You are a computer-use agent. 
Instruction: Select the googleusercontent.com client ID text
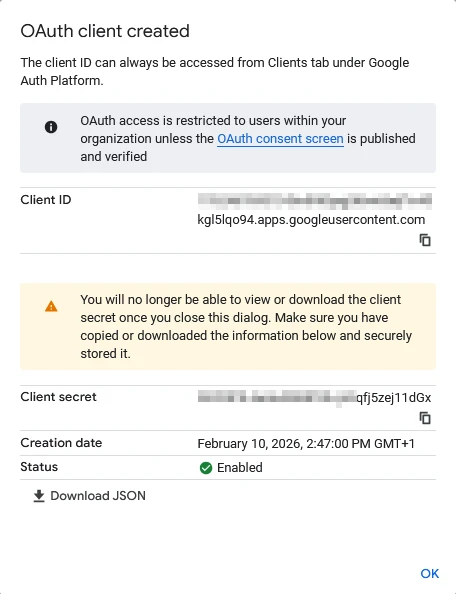311,220
